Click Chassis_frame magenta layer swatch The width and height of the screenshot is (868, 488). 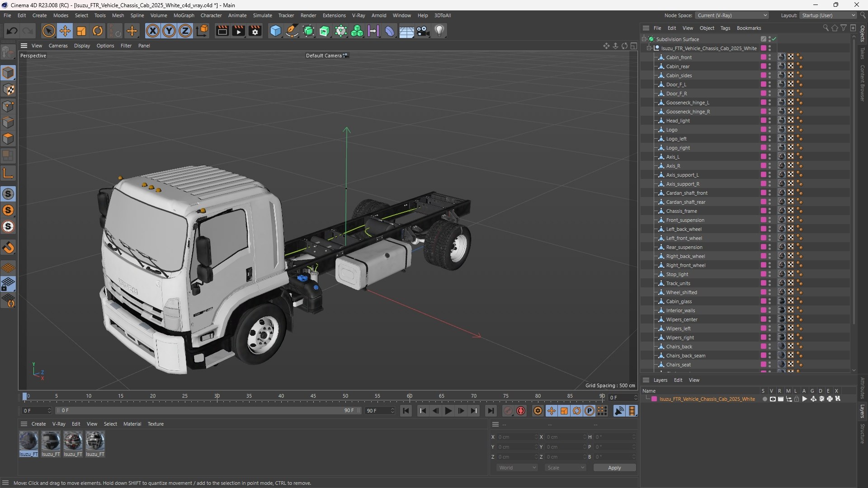click(763, 211)
